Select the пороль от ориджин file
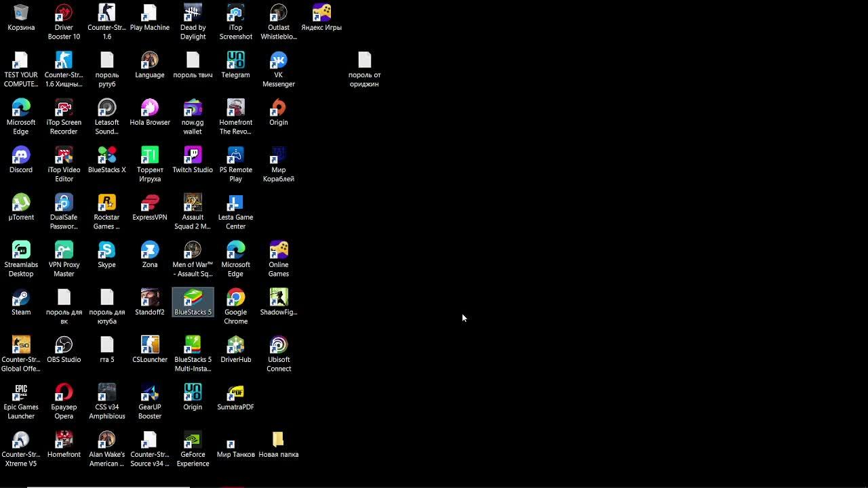The height and width of the screenshot is (488, 868). click(x=364, y=69)
